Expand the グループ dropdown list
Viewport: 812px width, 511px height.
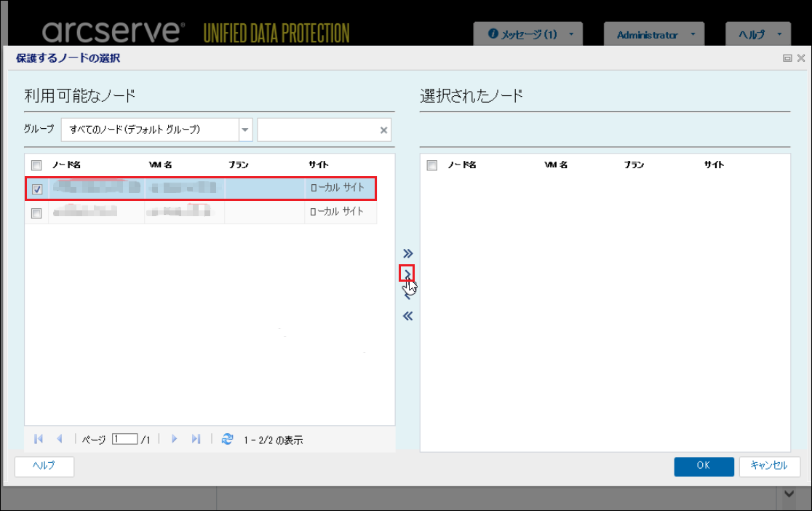(245, 130)
